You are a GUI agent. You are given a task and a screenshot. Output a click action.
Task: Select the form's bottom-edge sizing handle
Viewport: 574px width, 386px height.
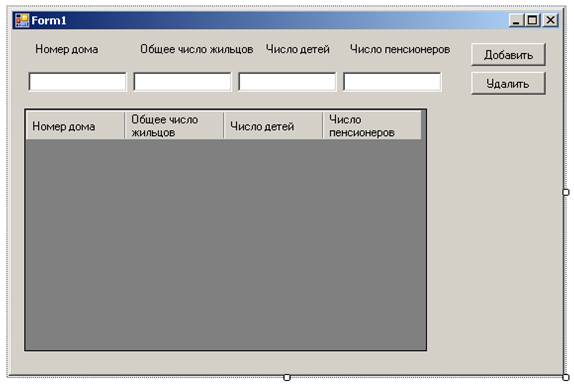tap(287, 377)
